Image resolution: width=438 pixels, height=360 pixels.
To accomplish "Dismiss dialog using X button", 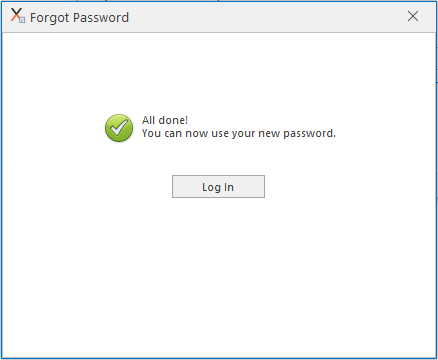I will (413, 16).
